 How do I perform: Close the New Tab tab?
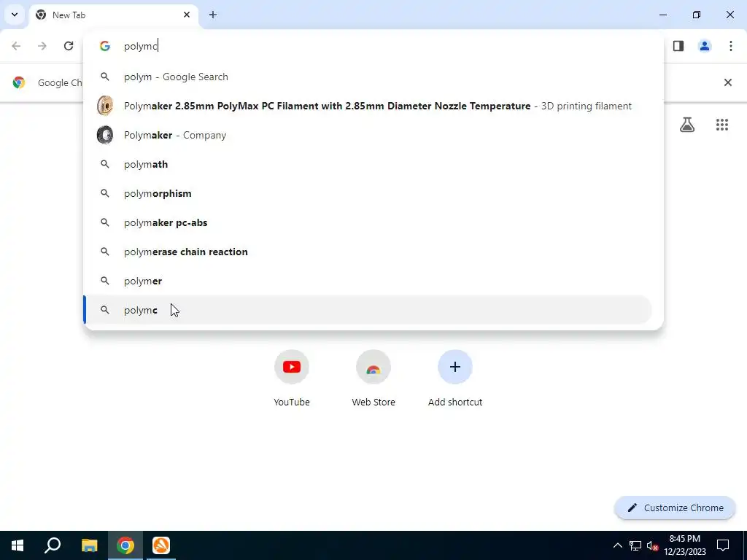tap(187, 15)
